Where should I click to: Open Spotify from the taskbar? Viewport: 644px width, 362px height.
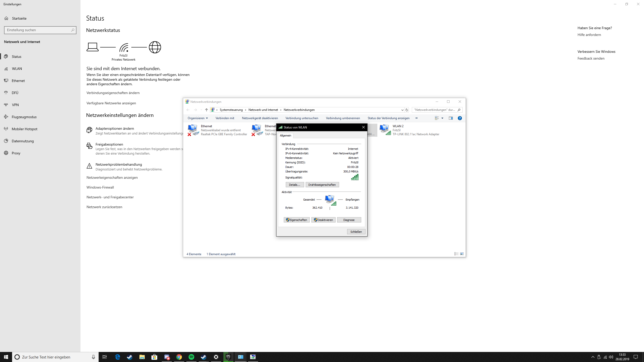pos(191,357)
